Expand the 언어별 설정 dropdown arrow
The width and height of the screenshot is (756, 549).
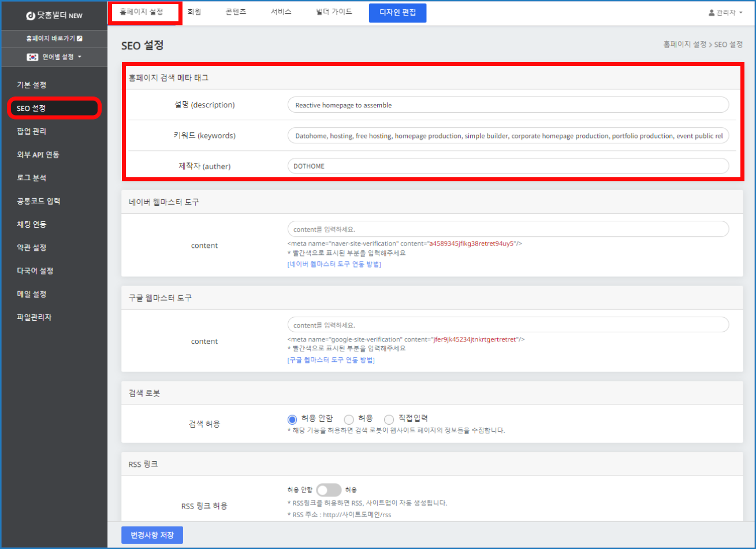pos(80,57)
